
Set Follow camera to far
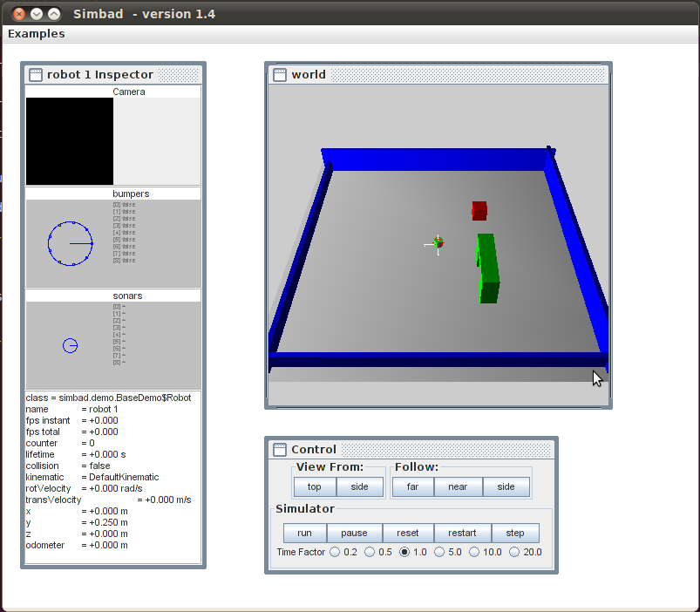click(412, 486)
